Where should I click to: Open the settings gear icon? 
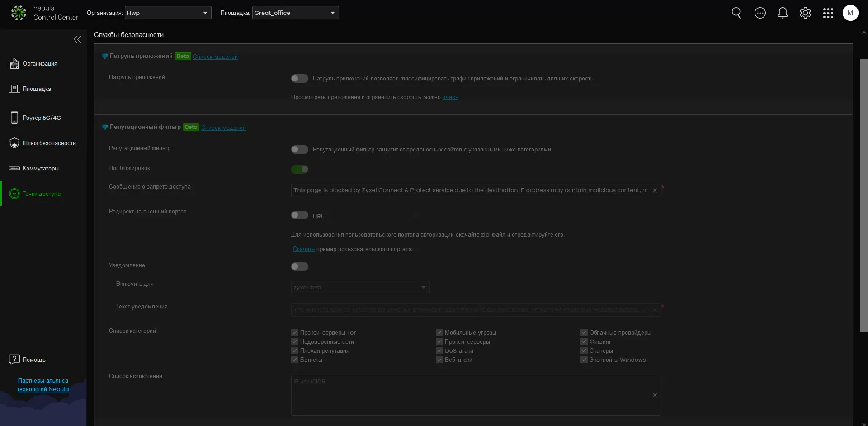pos(805,13)
